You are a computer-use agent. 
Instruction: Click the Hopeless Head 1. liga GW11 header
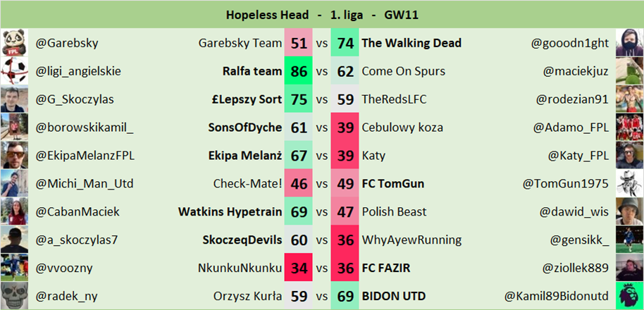pos(322,14)
